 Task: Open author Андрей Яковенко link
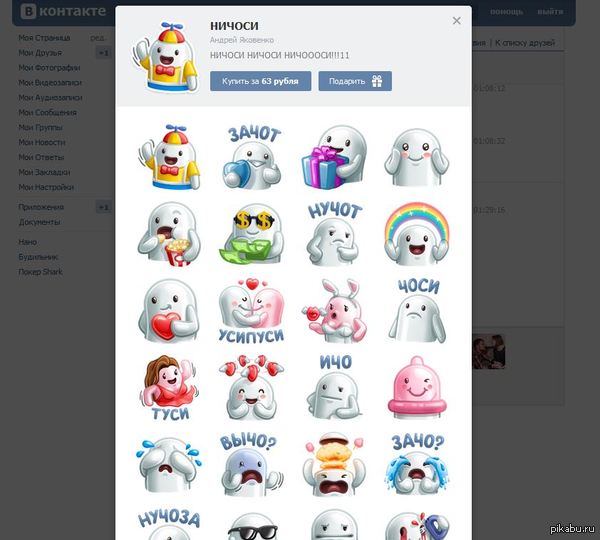(242, 40)
